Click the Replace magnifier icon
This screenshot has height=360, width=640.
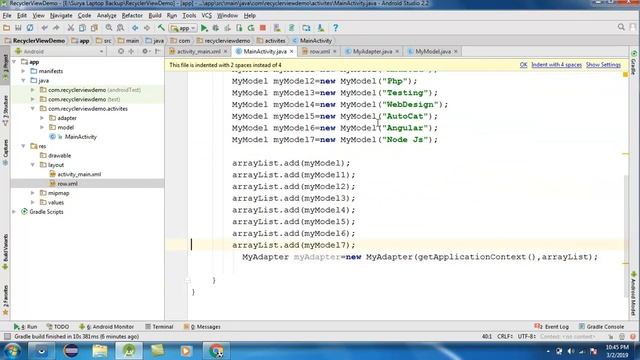point(120,28)
